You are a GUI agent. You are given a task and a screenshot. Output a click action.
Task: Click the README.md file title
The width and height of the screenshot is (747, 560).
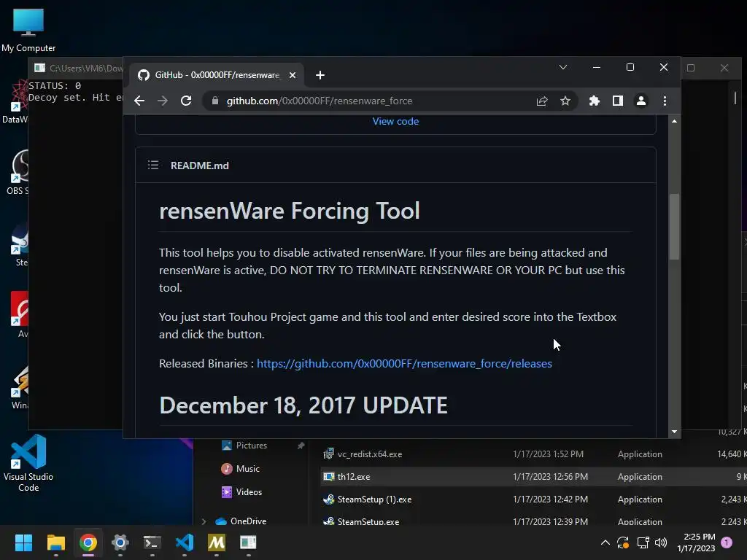(x=200, y=166)
